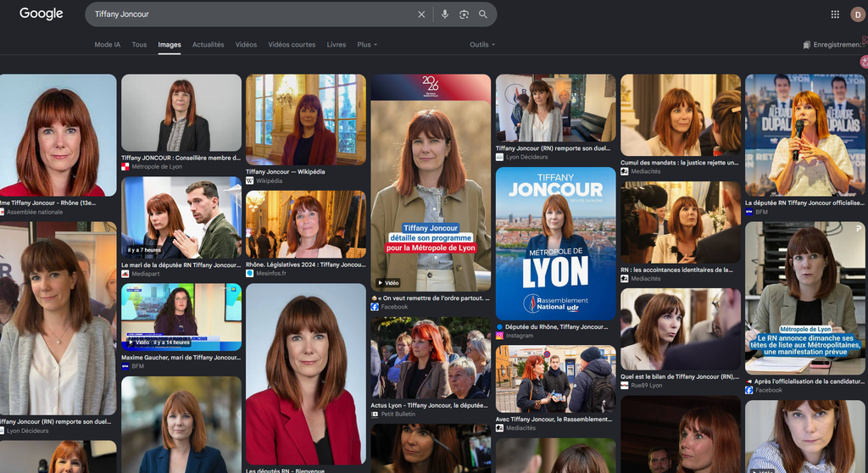This screenshot has height=473, width=868.
Task: Open Mesinfos.fr Législatives 2024 image
Action: coord(305,225)
